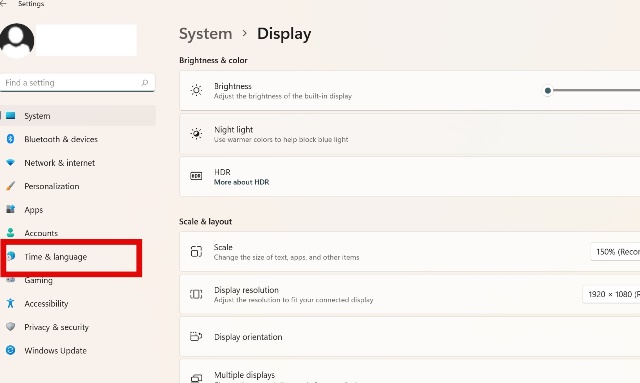Viewport: 640px width, 383px height.
Task: Click 'Use warmer colors to help block blue light'
Action: [x=281, y=140]
